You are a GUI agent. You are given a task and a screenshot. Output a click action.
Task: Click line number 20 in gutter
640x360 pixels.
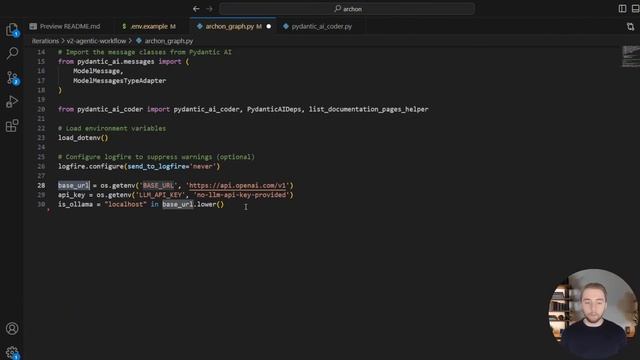41,109
